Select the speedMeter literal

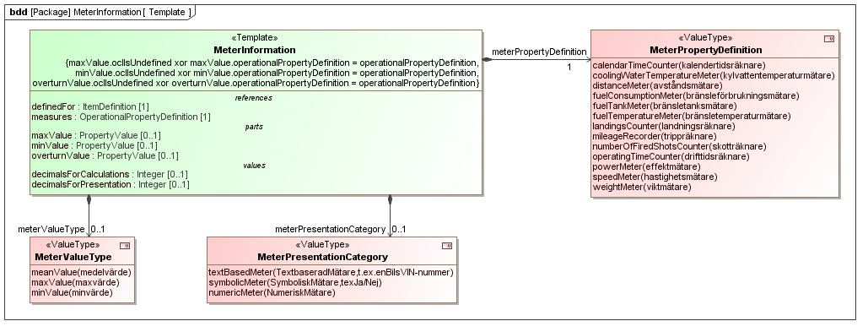point(655,177)
